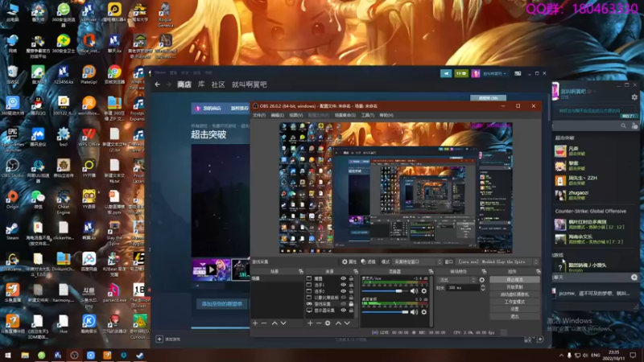Screen dimensions: 644x362
Task: Open the 窗口 dropdown showing Modded Slay the Spire
Action: pyautogui.click(x=497, y=262)
